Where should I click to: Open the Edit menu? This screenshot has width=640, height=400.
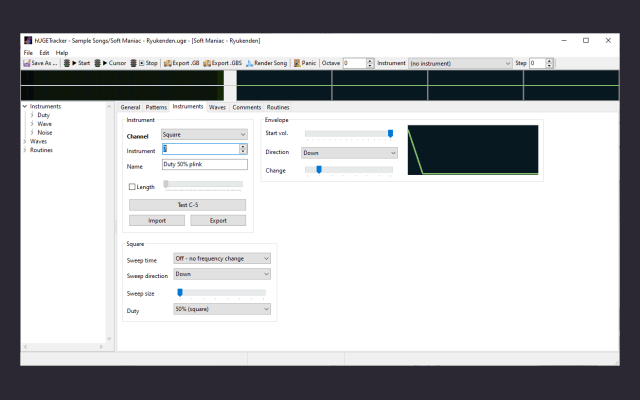point(44,53)
